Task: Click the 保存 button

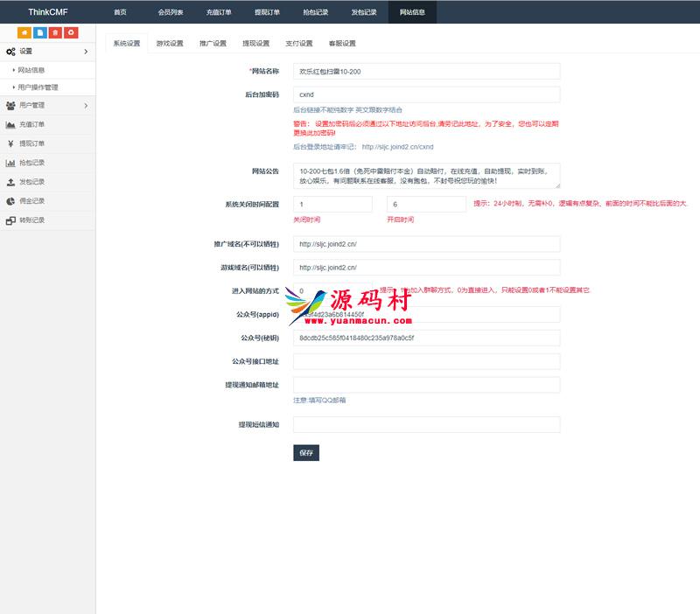Action: click(x=305, y=453)
